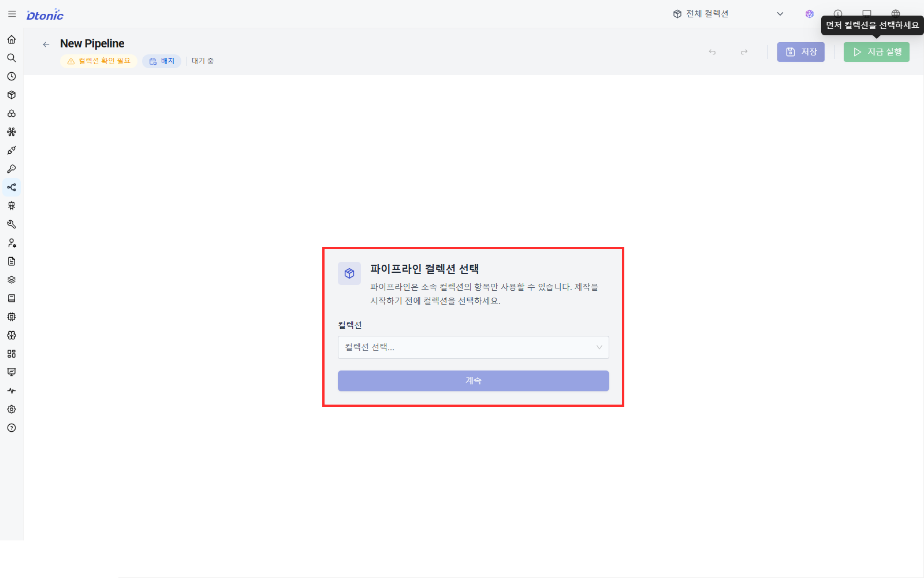The image size is (924, 578).
Task: Expand the 전체 컬렉션 dropdown in the header
Action: (x=728, y=14)
